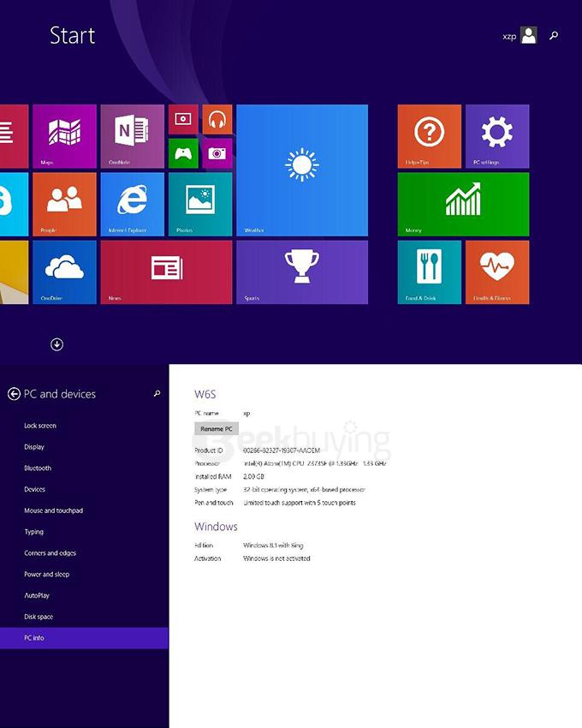
Task: Open the Money tile
Action: (463, 205)
